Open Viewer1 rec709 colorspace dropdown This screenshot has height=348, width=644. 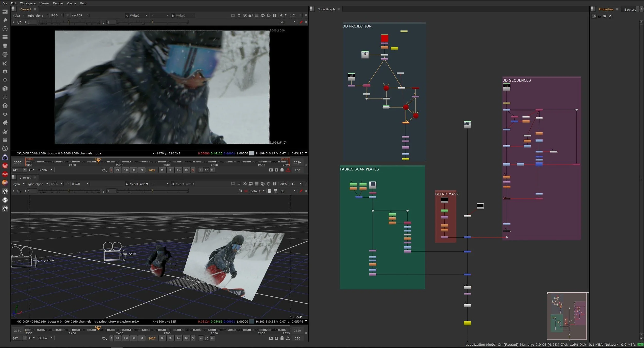(x=80, y=15)
